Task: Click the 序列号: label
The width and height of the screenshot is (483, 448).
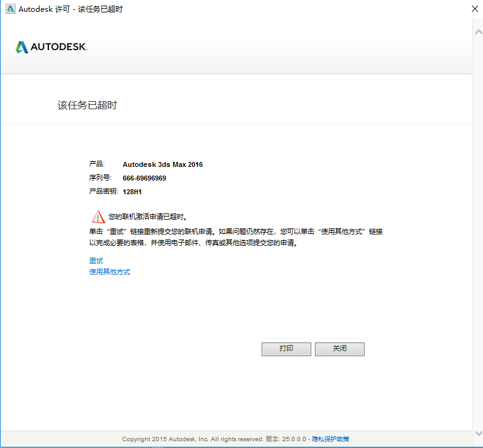Action: (x=100, y=178)
